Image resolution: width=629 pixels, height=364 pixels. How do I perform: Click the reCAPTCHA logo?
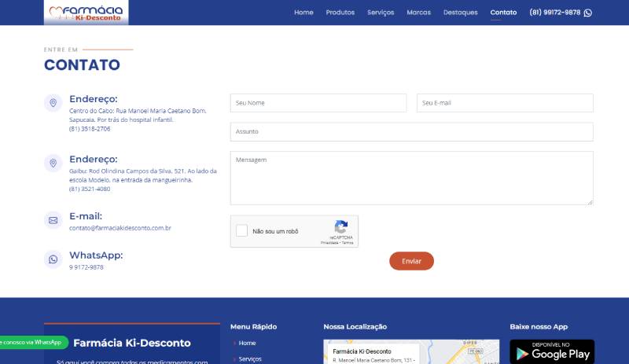click(x=341, y=226)
